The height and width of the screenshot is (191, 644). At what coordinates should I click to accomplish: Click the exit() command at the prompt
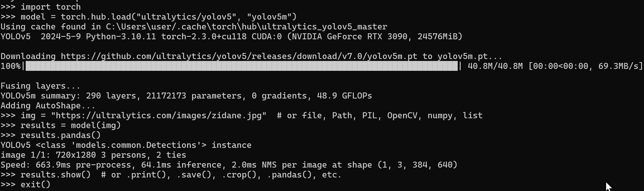pos(36,185)
